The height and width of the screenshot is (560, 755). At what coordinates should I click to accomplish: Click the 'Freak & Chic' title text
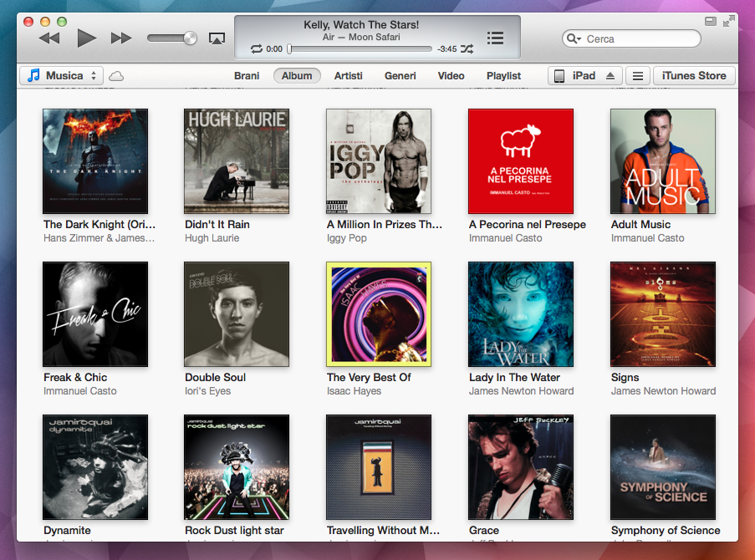(75, 378)
